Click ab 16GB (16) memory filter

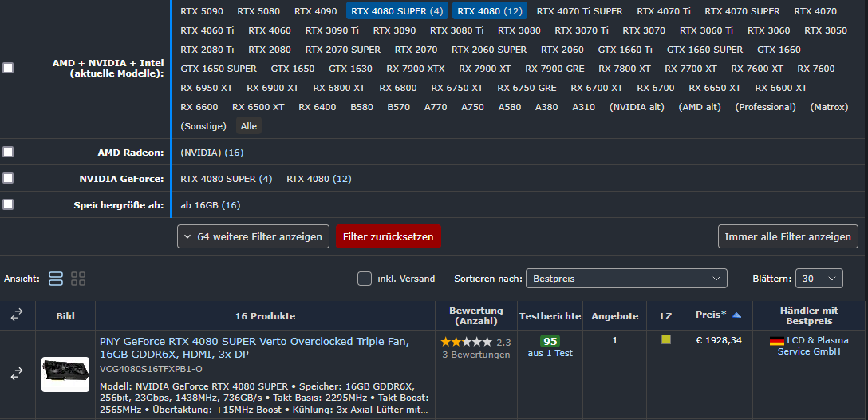click(x=211, y=205)
